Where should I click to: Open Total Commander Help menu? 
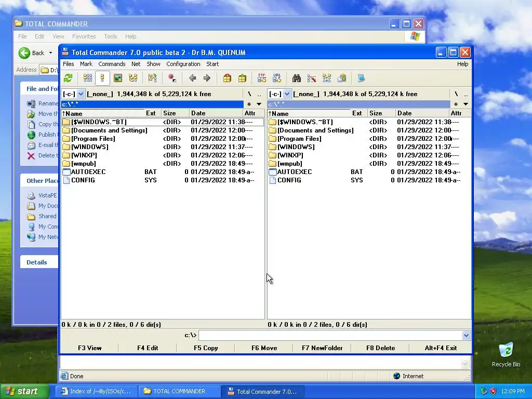(462, 64)
